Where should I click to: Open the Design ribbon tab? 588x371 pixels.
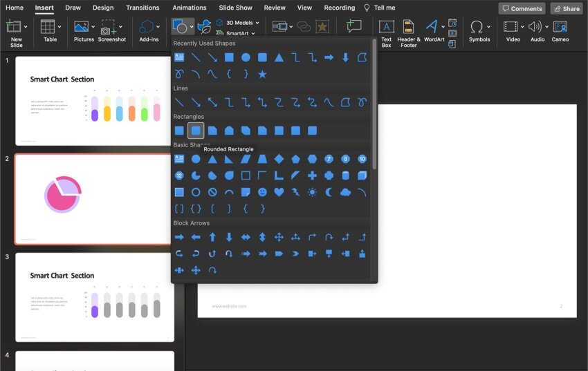103,8
